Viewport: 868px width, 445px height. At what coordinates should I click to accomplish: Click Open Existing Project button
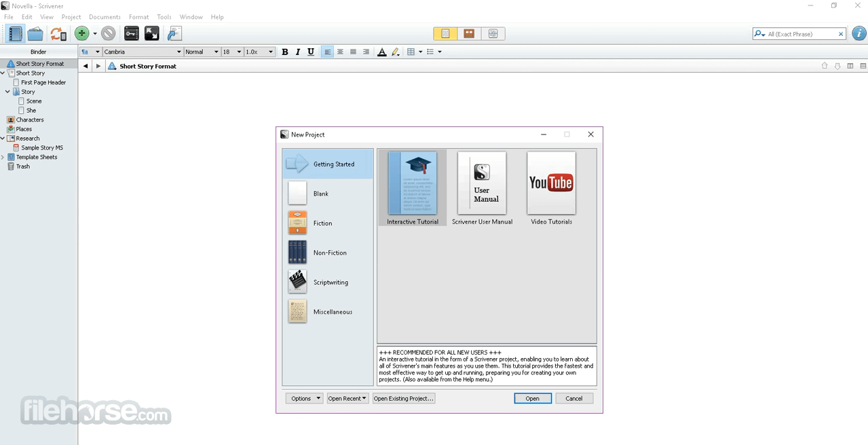[x=403, y=399]
